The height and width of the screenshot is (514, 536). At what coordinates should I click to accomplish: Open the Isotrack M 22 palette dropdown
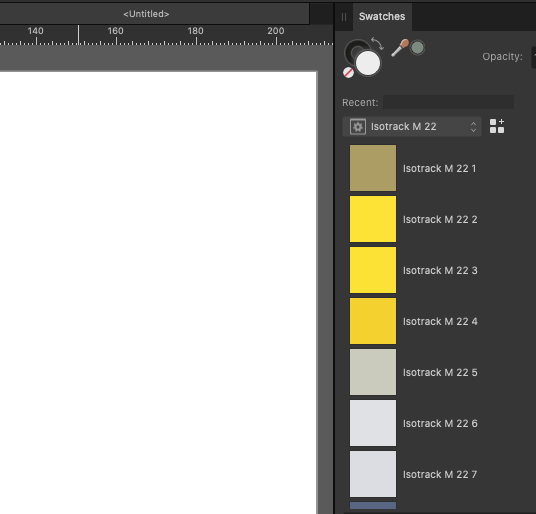coord(412,127)
